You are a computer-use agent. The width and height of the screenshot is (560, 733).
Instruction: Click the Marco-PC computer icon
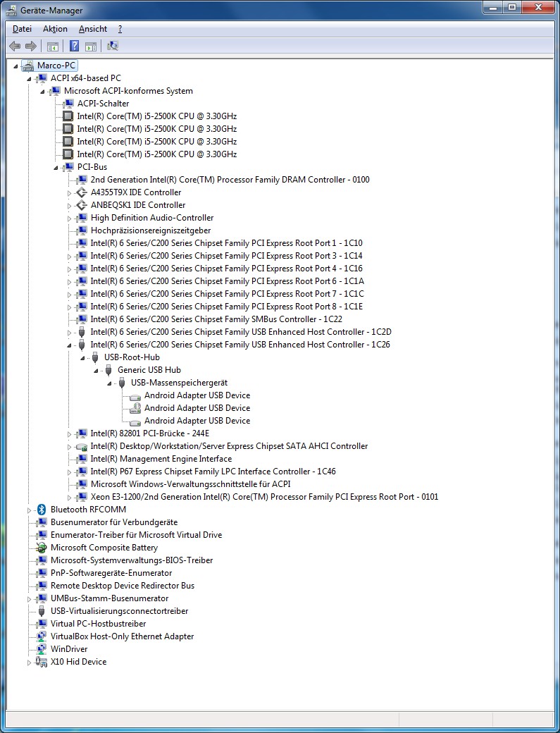point(28,66)
